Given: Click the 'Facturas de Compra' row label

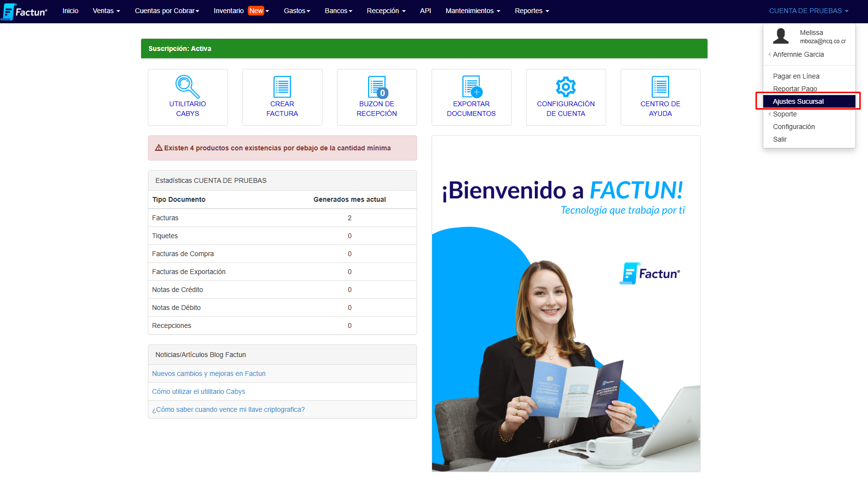Looking at the screenshot, I should (x=183, y=254).
